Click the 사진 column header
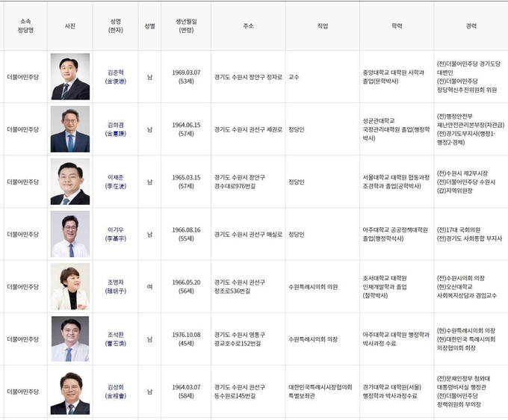 tap(70, 26)
